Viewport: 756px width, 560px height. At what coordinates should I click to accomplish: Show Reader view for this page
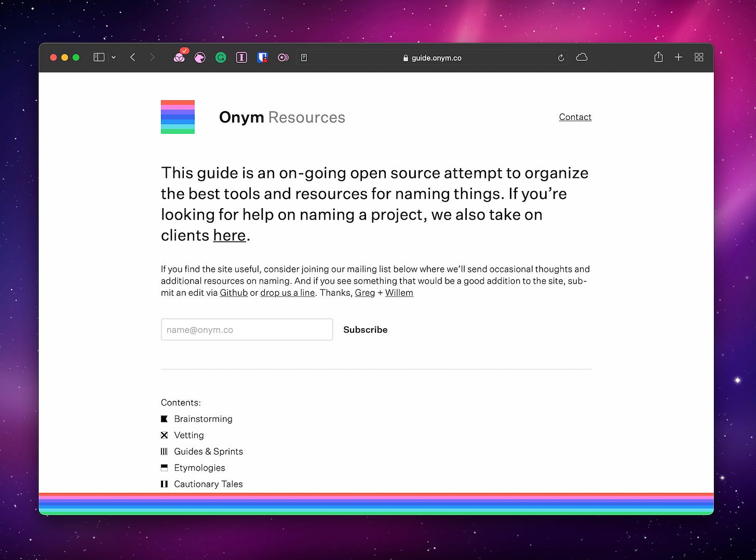tap(304, 58)
